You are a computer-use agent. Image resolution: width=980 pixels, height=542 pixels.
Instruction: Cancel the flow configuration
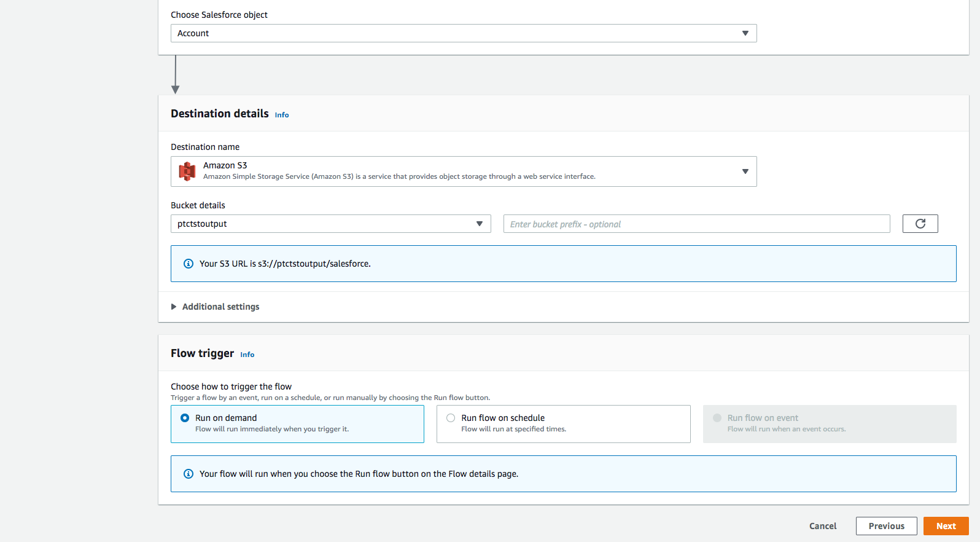pyautogui.click(x=823, y=526)
